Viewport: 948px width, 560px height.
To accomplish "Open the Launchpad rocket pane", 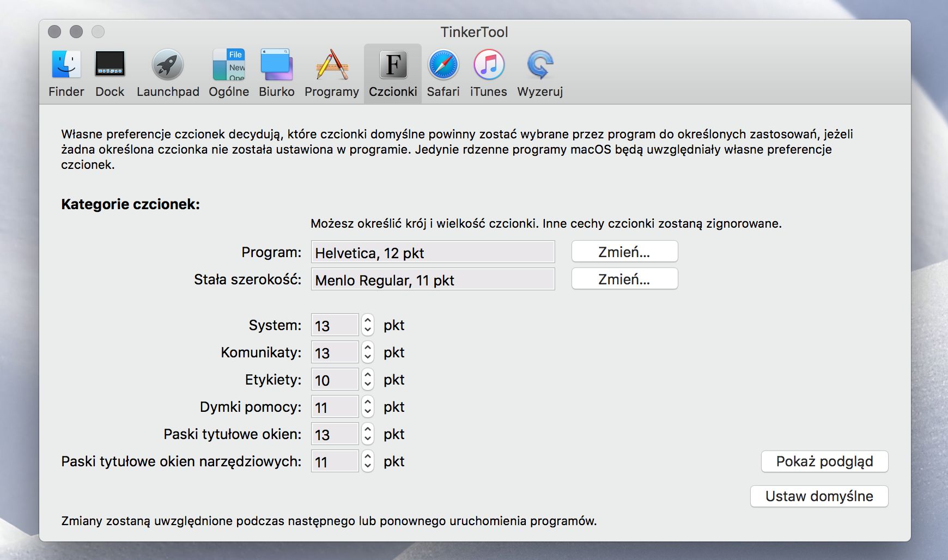I will point(168,74).
